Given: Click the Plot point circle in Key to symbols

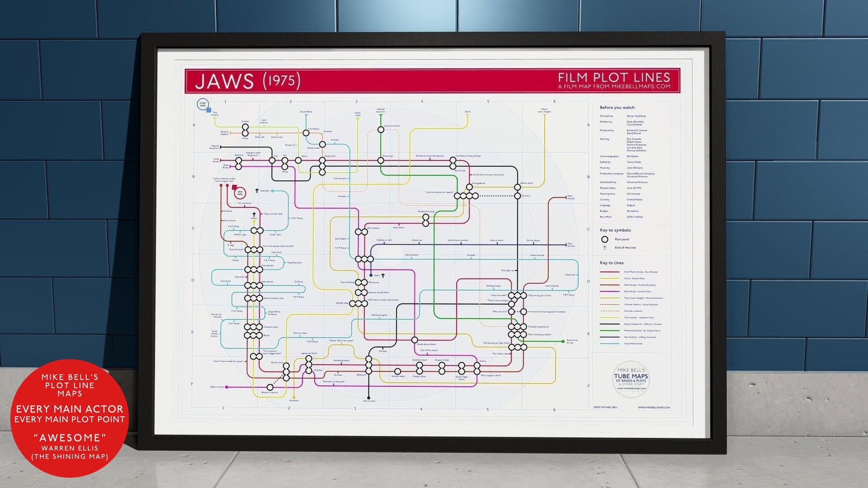Looking at the screenshot, I should pyautogui.click(x=604, y=239).
